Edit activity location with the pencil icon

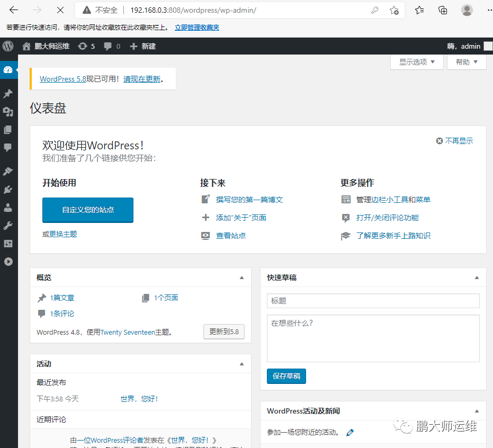(x=350, y=433)
